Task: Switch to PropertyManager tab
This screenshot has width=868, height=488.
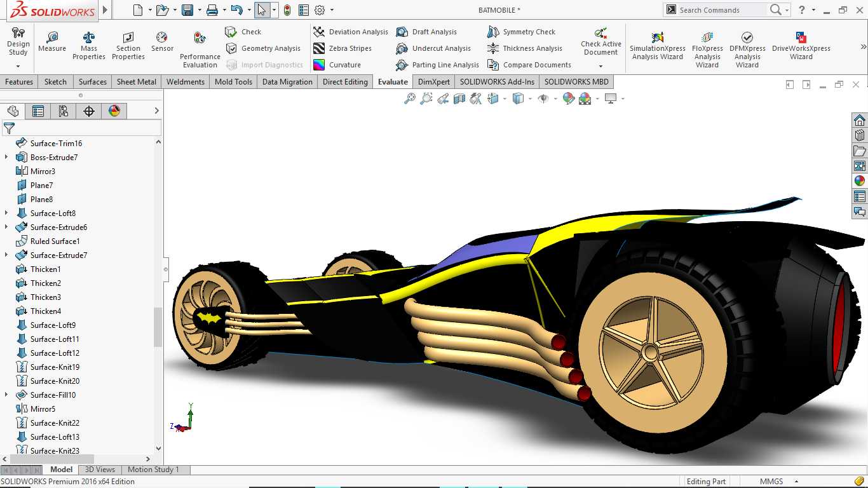Action: pos(38,111)
